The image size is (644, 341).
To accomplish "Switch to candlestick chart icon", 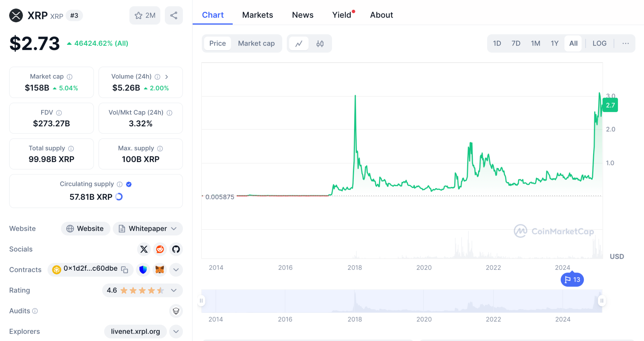I will [320, 44].
